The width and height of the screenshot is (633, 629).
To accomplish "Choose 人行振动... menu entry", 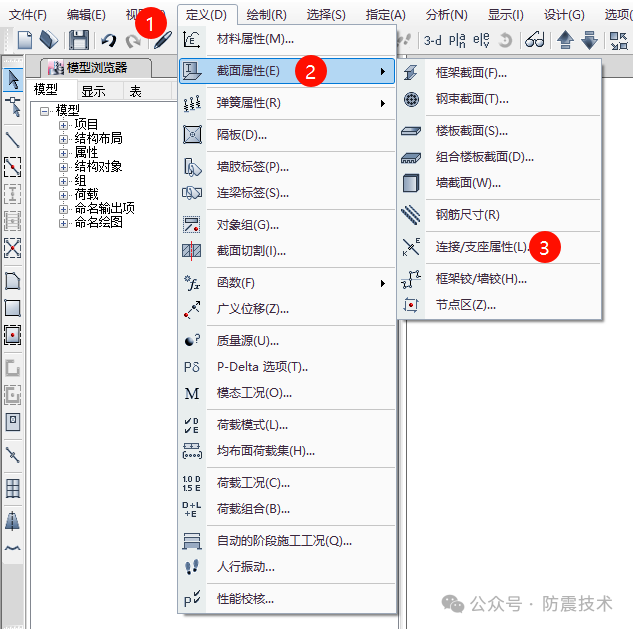I will [287, 567].
